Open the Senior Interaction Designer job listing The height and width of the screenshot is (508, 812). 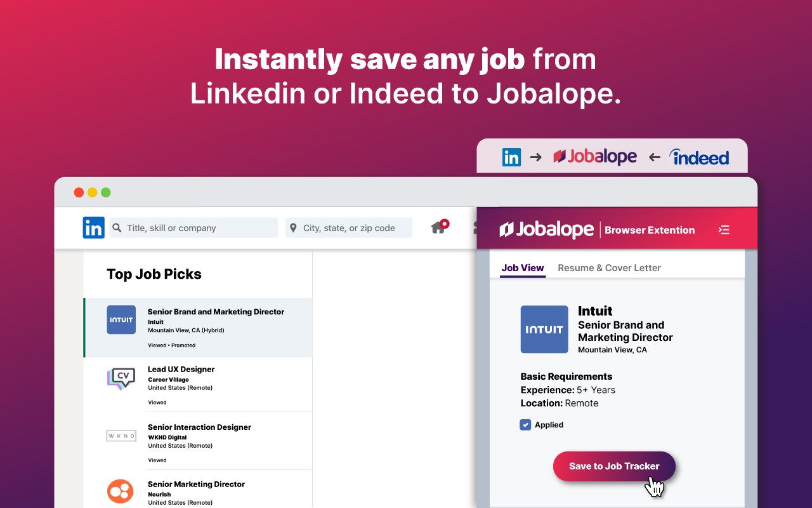(x=199, y=427)
